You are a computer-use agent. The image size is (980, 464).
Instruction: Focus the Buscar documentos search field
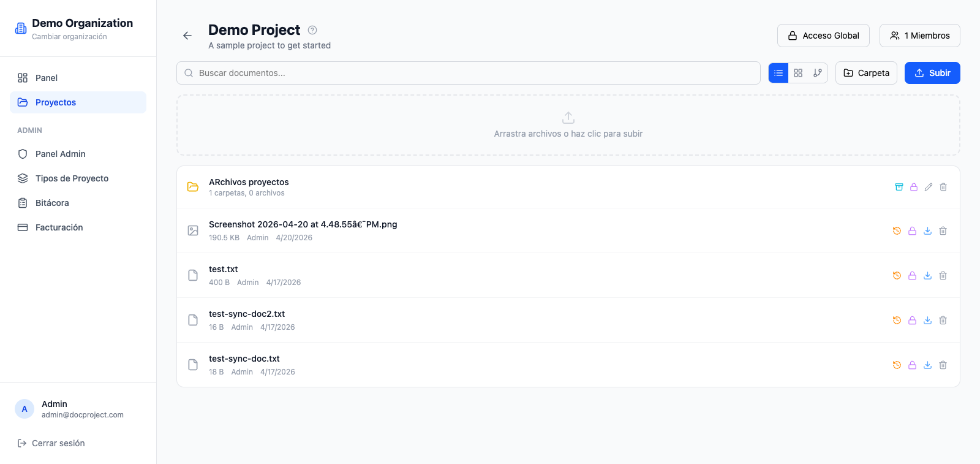[x=469, y=73]
